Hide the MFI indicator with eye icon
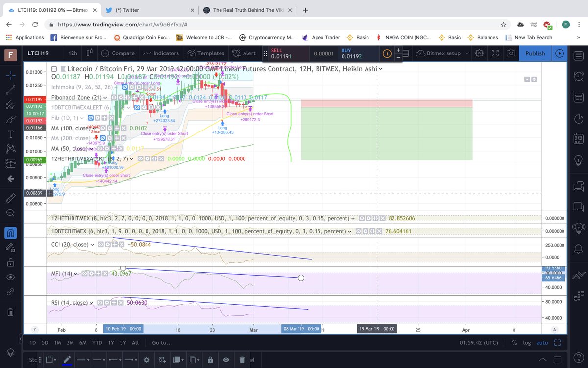 (84, 273)
